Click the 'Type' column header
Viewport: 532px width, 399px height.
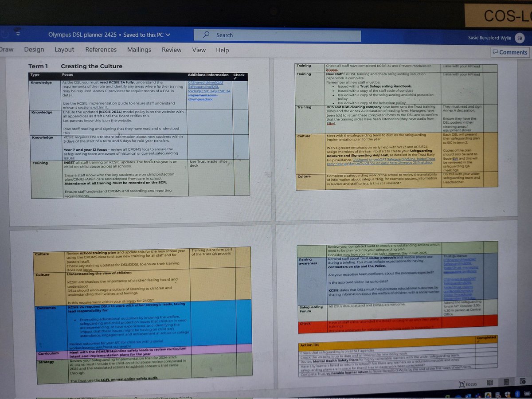click(x=35, y=75)
